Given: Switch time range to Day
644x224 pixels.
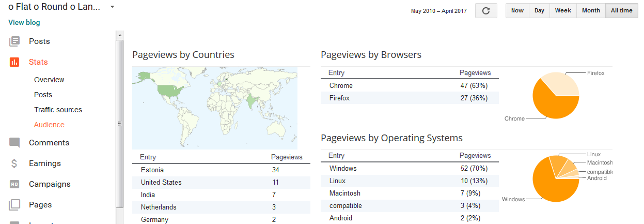Looking at the screenshot, I should pyautogui.click(x=539, y=11).
